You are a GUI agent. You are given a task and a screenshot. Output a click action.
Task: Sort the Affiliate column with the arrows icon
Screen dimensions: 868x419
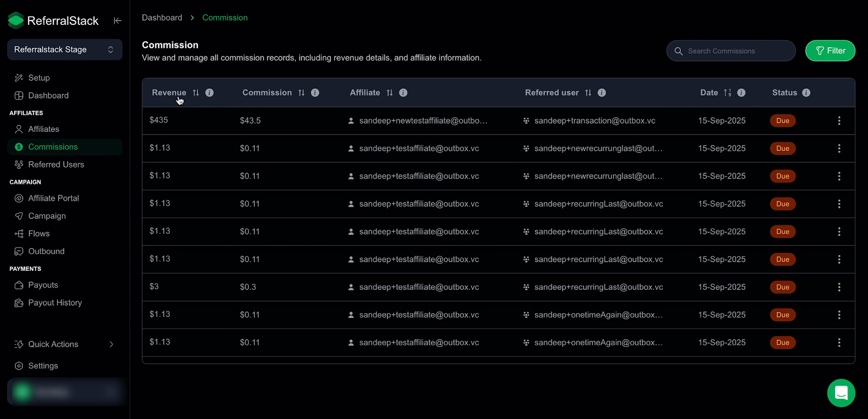pyautogui.click(x=390, y=93)
